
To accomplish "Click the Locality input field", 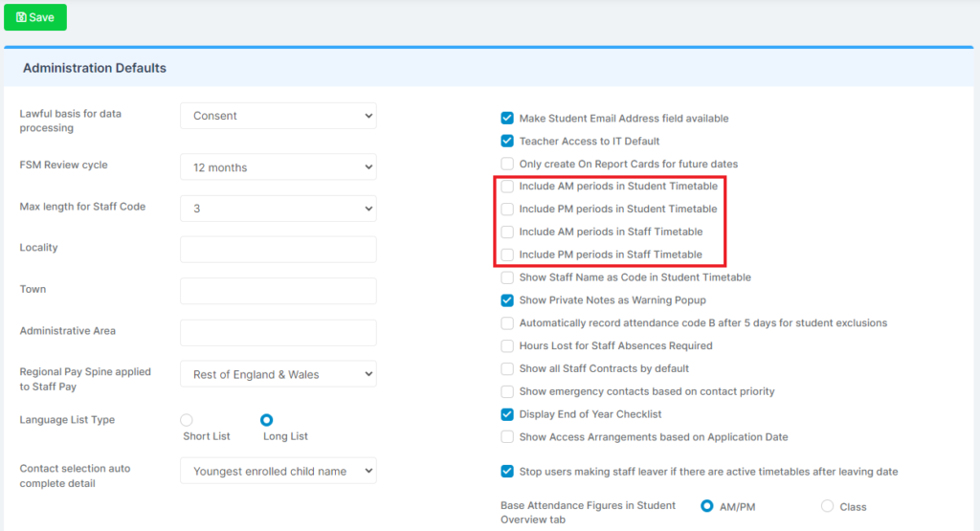I will [278, 250].
